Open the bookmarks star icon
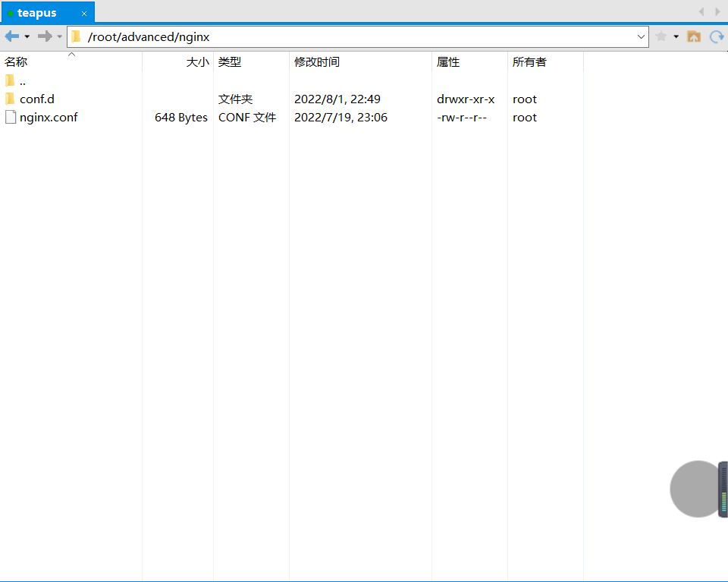 [661, 36]
